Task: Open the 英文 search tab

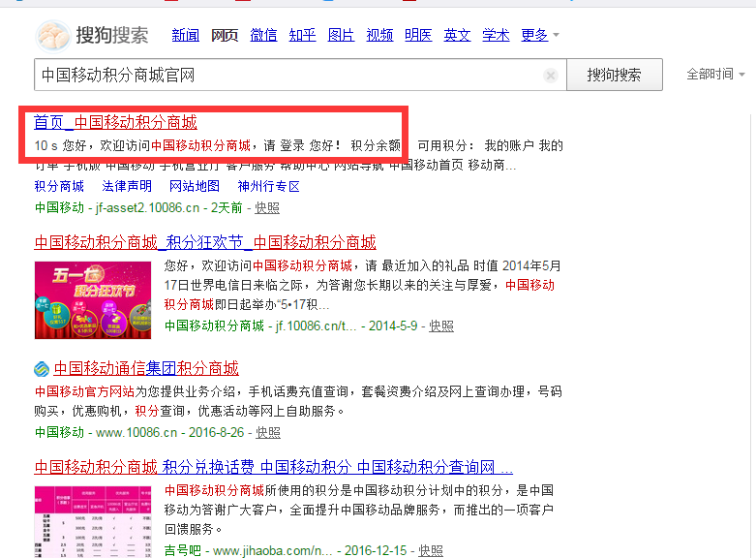Action: (457, 35)
